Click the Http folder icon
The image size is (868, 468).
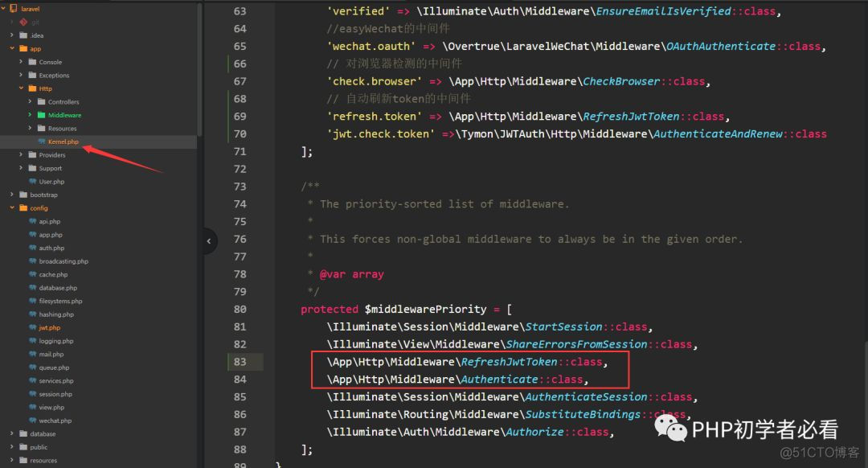tap(32, 88)
